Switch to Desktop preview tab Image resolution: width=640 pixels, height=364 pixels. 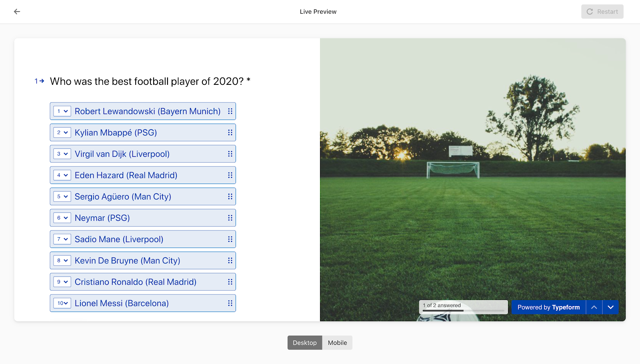click(305, 343)
